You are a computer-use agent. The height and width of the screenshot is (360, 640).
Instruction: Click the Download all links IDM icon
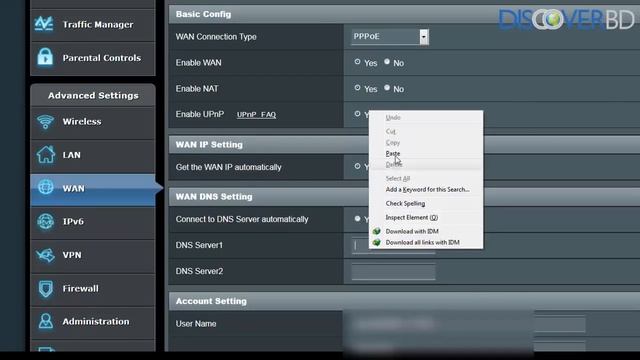[376, 242]
